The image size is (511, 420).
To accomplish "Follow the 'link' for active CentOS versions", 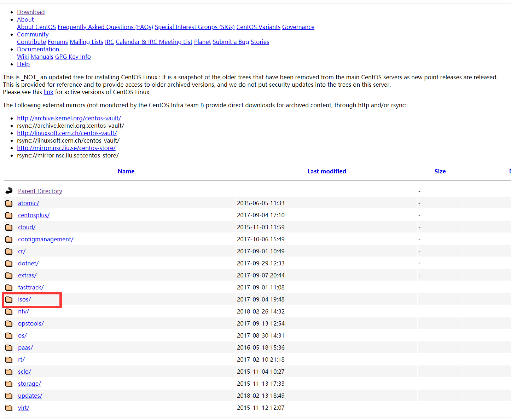I will click(48, 92).
